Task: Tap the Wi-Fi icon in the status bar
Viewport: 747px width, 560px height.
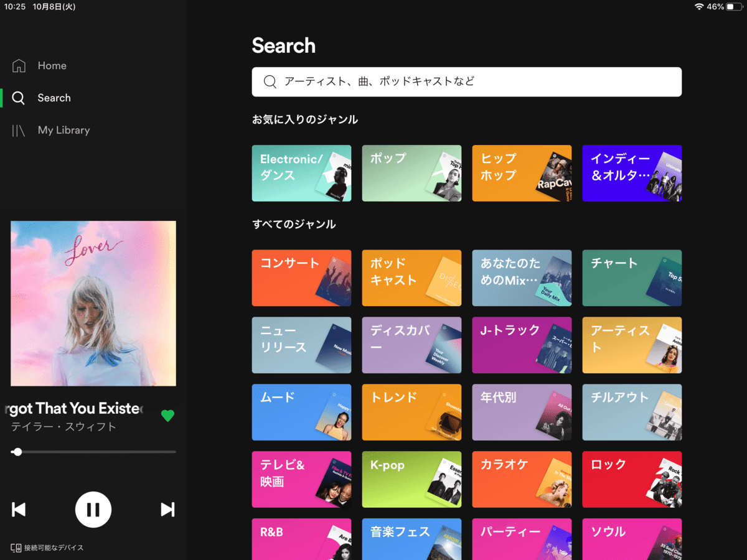Action: coord(699,6)
